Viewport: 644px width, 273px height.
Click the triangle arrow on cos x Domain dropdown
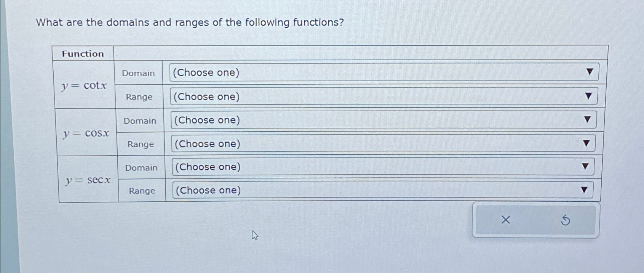click(x=589, y=119)
